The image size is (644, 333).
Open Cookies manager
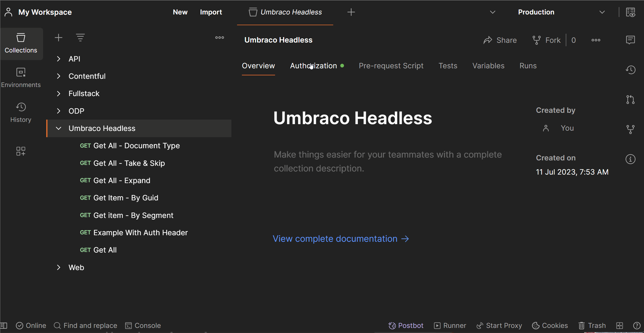point(550,325)
